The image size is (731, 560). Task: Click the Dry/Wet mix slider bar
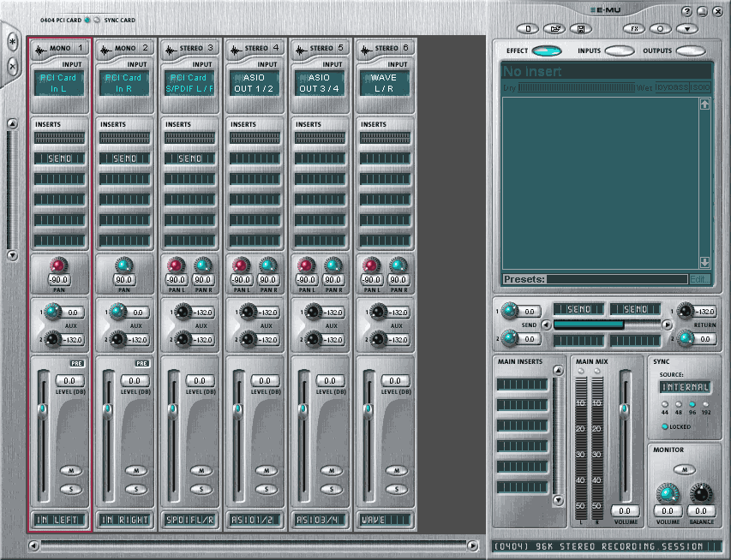pos(576,87)
